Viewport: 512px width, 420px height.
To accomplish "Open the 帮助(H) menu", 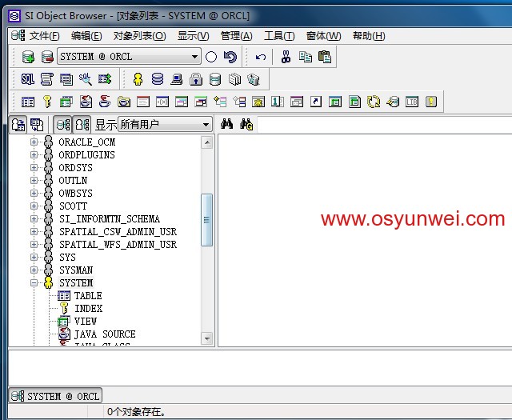I will (x=369, y=35).
